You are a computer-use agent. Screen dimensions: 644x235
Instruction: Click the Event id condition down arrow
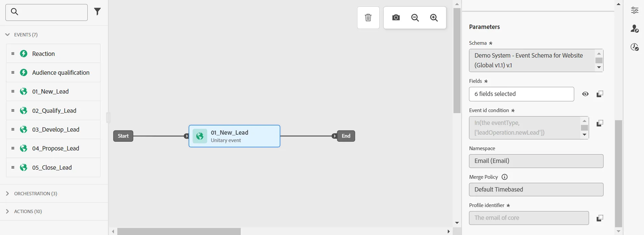pyautogui.click(x=585, y=135)
